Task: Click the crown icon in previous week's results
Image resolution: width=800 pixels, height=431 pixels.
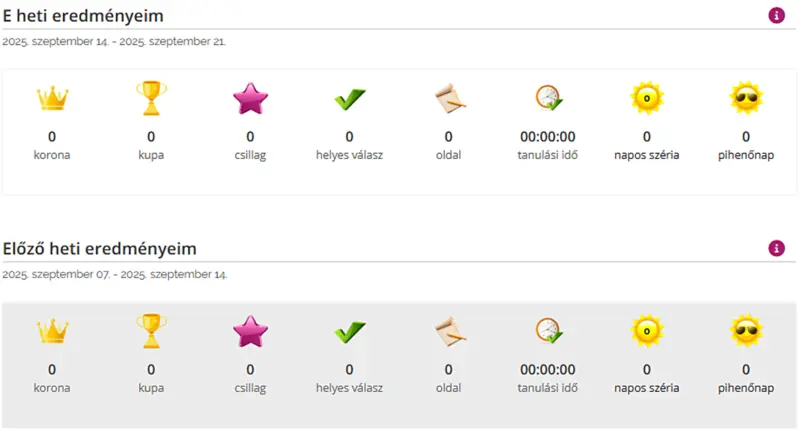Action: tap(51, 331)
